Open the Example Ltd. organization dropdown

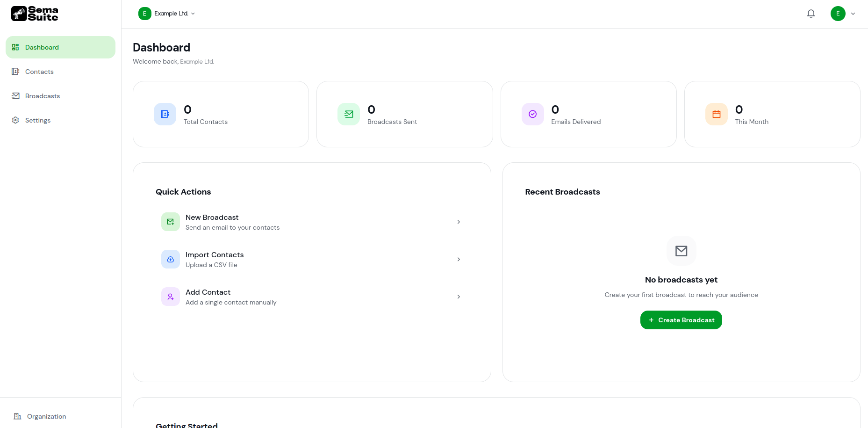[167, 13]
